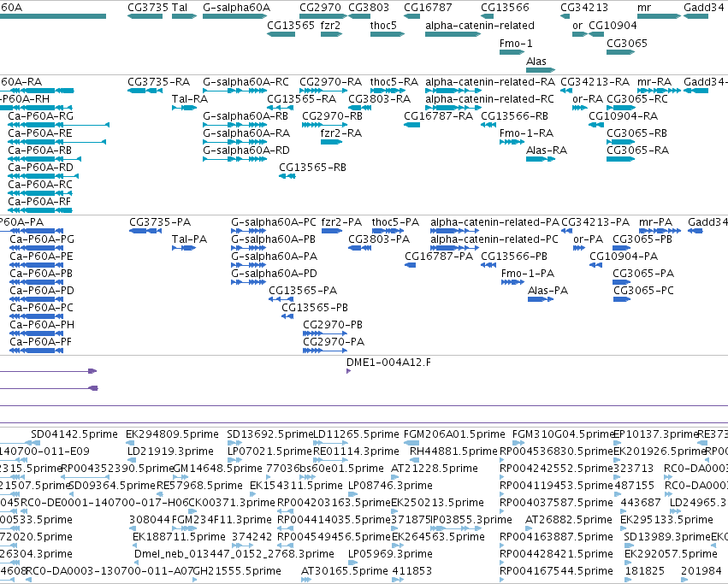Viewport: 728px width, 584px height.
Task: Select the Ca-P60A-RG transcript label
Action: coord(41,116)
